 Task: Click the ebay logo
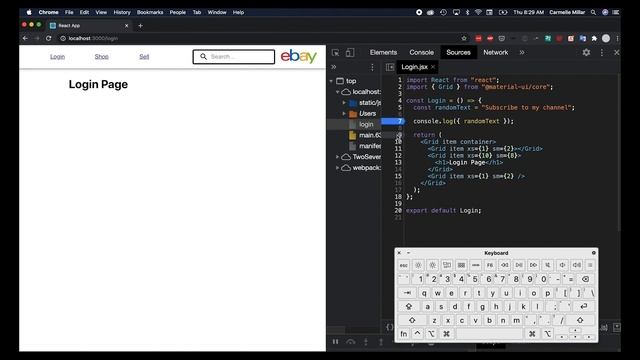coord(298,56)
